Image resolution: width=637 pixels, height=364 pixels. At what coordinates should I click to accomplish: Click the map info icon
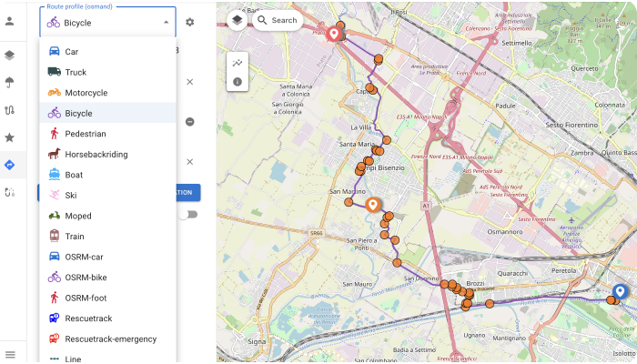(x=238, y=82)
